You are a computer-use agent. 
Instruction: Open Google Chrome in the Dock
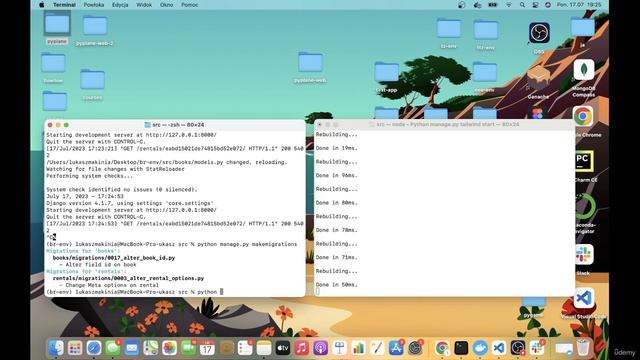[x=442, y=348]
